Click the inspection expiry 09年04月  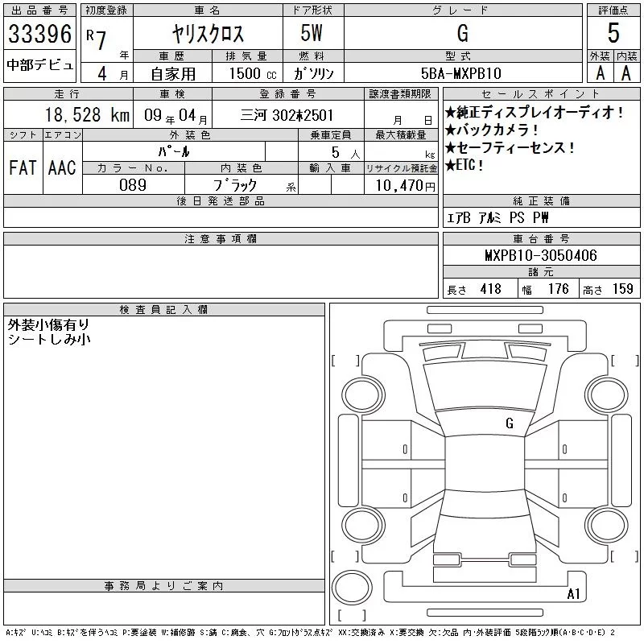pyautogui.click(x=175, y=115)
